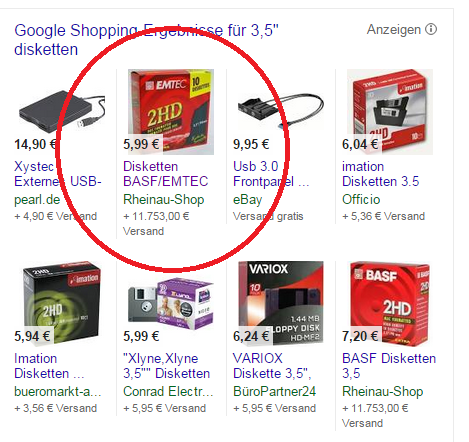Open the Disketten BASF/EMTEC product link
This screenshot has width=469, height=442.
click(166, 174)
